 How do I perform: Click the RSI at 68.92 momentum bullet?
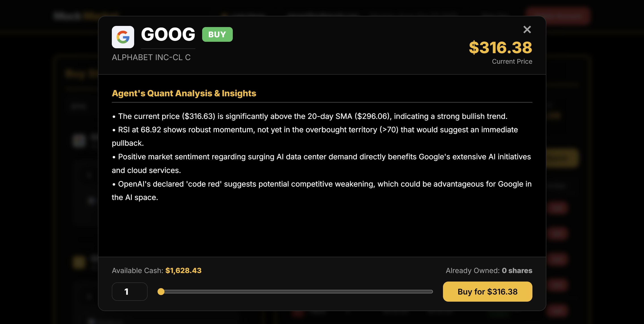click(318, 130)
